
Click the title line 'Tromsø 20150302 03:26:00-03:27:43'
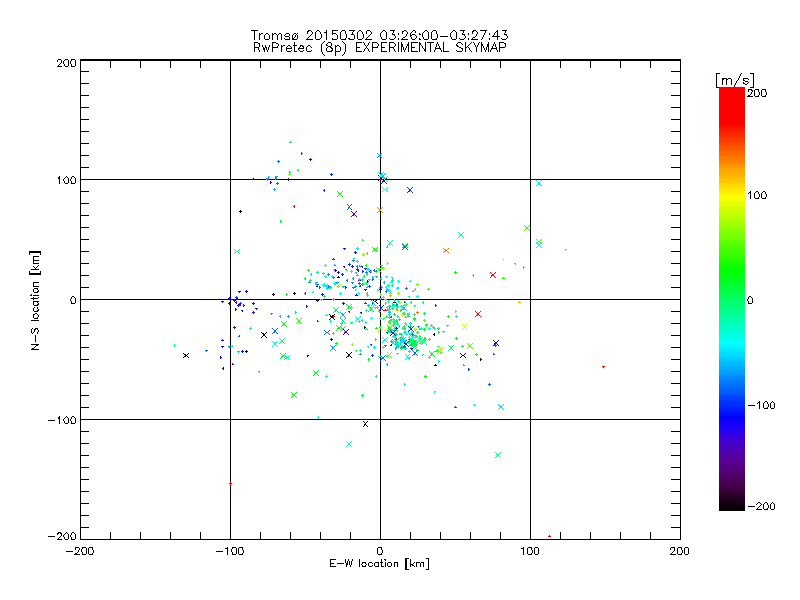379,35
